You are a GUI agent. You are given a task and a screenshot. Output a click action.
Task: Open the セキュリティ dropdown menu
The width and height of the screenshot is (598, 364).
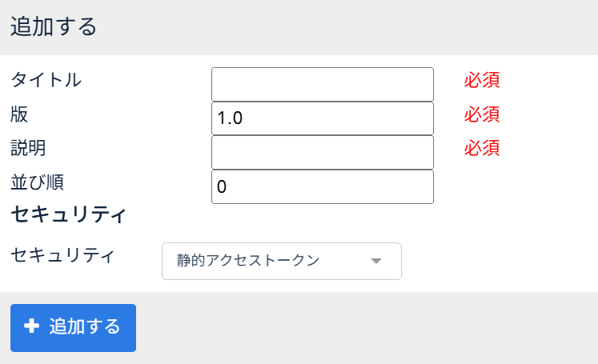point(281,261)
